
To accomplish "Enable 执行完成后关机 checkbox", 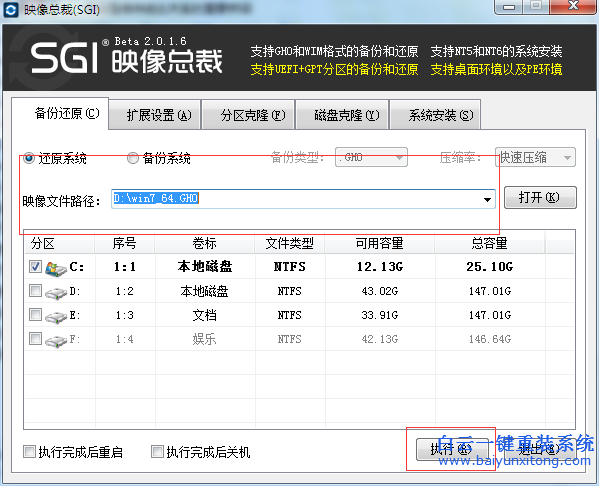I will click(157, 451).
